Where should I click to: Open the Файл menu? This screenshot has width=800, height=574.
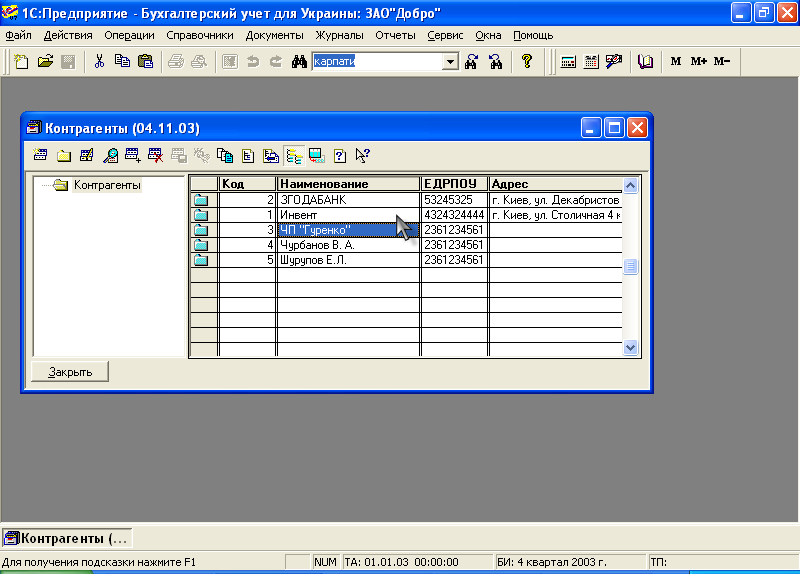point(18,35)
